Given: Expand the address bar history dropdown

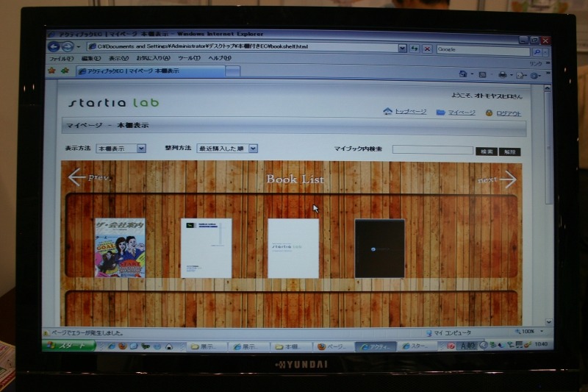Looking at the screenshot, I should click(402, 49).
